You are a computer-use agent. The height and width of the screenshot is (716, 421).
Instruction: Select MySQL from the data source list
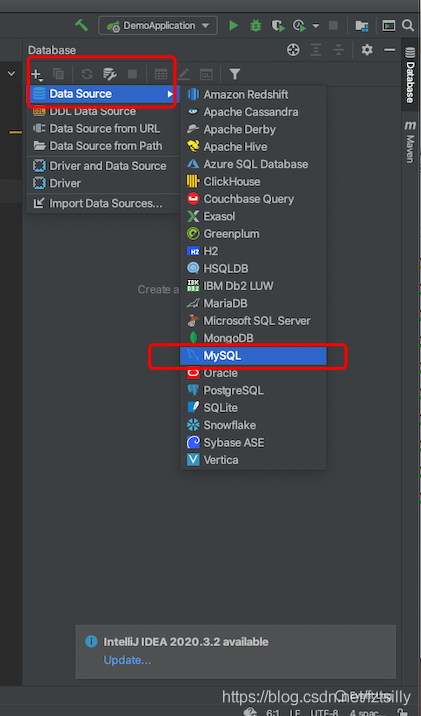point(253,356)
